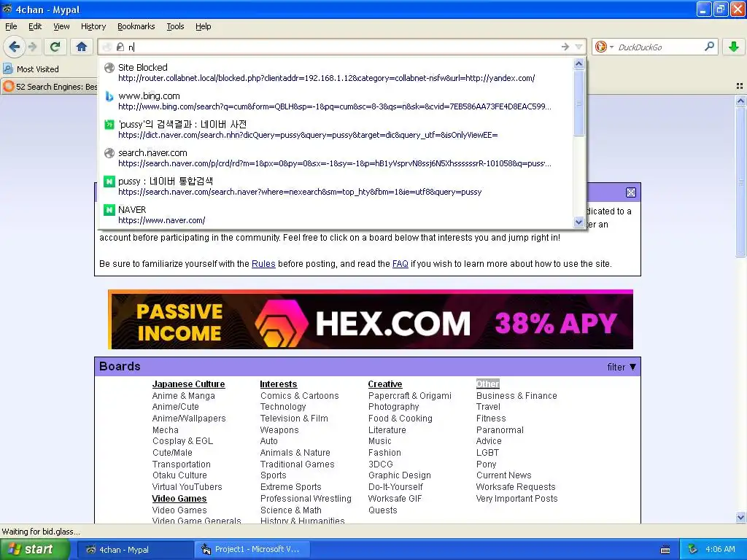Click the green Downloads arrow icon
Screen dimensions: 747x560
pyautogui.click(x=734, y=47)
